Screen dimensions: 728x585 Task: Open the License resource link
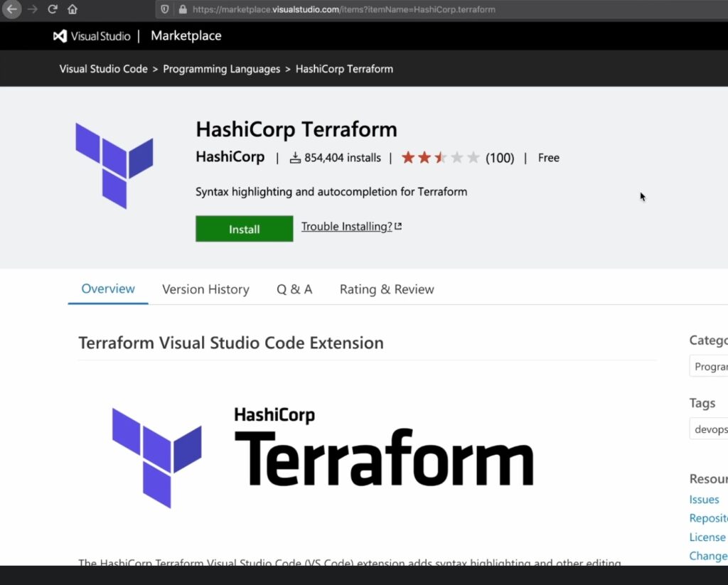(x=707, y=537)
